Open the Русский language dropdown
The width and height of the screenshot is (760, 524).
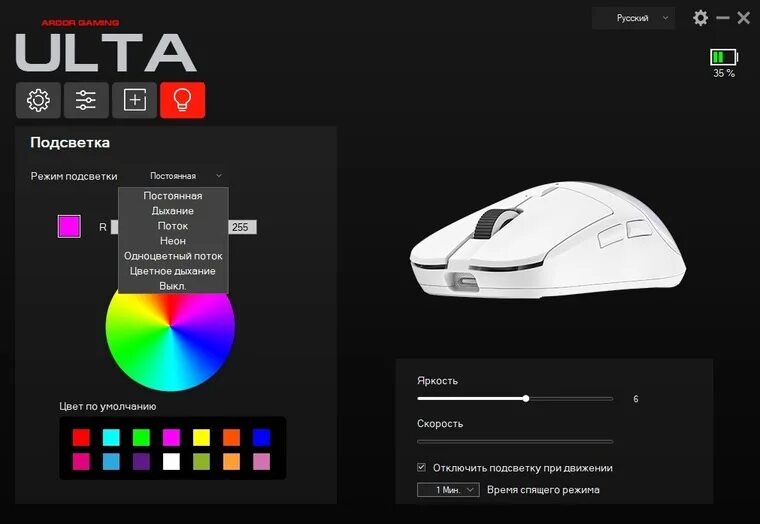633,18
